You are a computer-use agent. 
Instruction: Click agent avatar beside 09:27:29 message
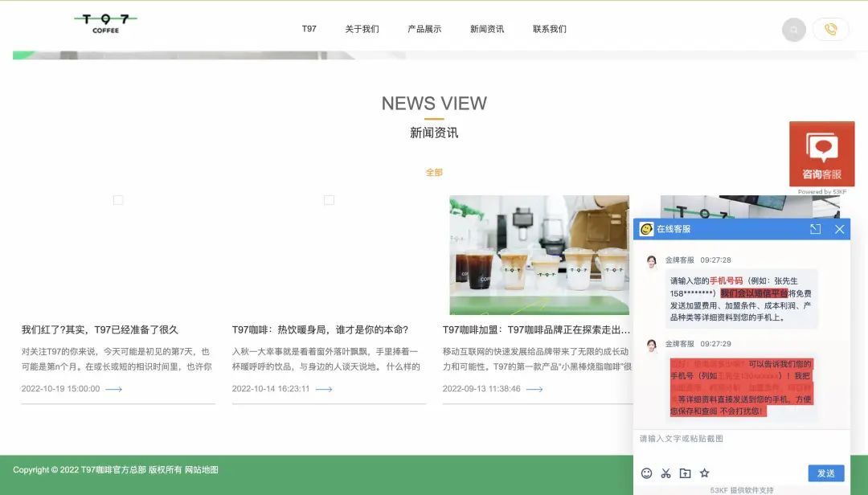click(x=652, y=346)
